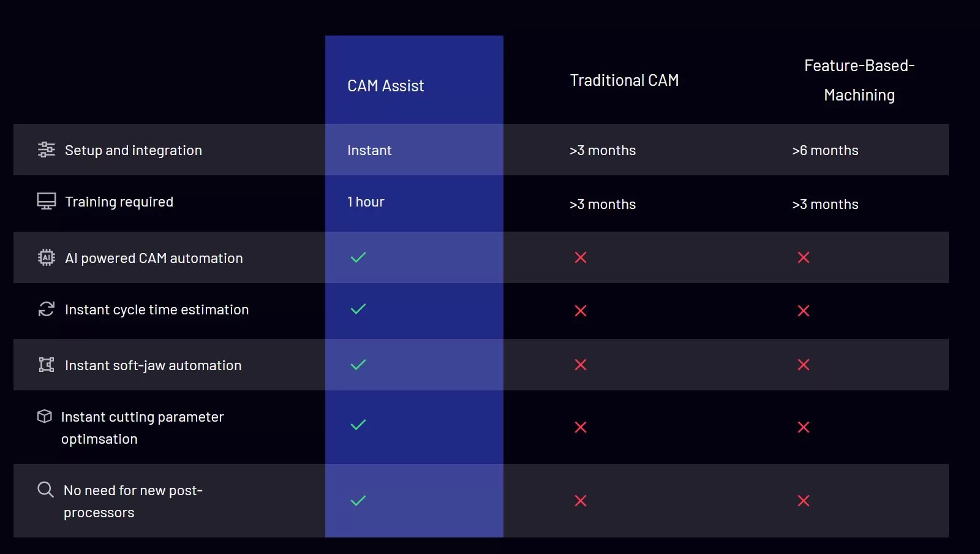This screenshot has width=980, height=554.
Task: Click the soft-jaw automation icon
Action: click(46, 365)
